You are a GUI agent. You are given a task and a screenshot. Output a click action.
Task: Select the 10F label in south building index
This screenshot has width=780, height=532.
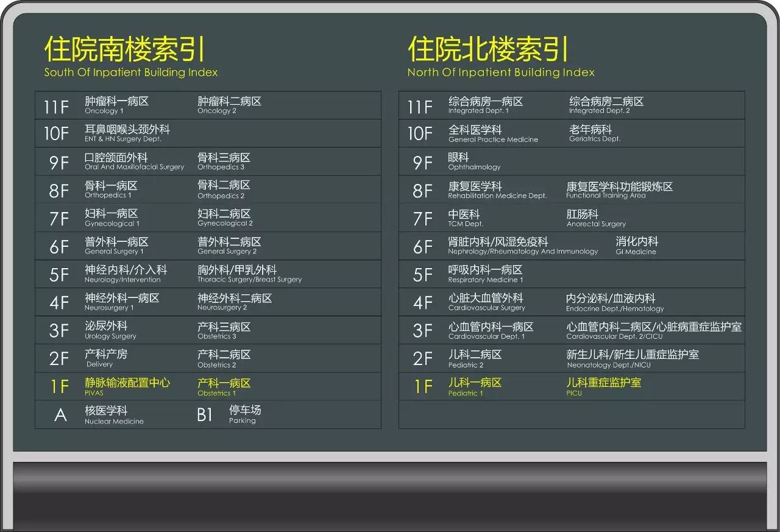[x=56, y=133]
